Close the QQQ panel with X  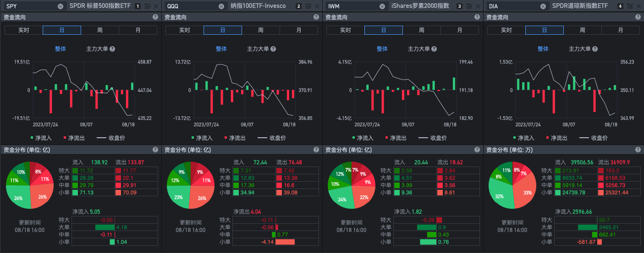(x=317, y=6)
